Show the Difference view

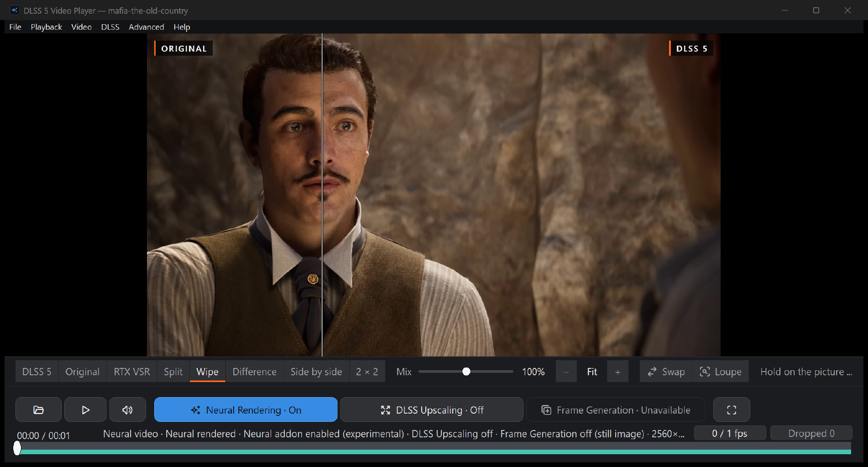point(254,372)
